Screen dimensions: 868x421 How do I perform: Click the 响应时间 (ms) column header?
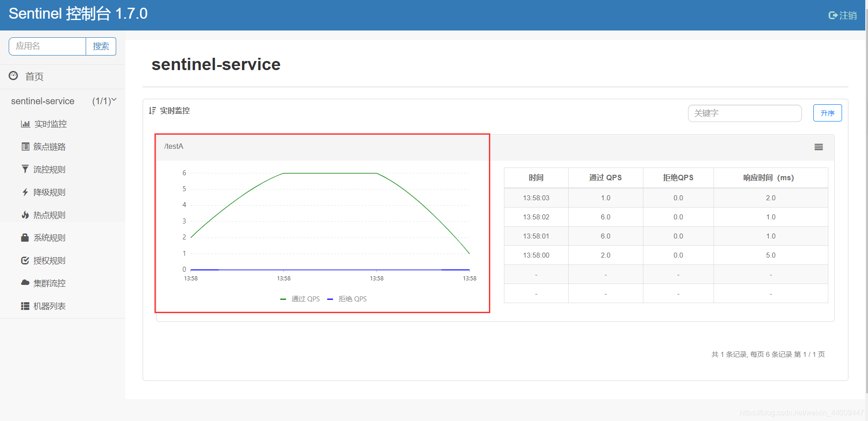coord(770,178)
